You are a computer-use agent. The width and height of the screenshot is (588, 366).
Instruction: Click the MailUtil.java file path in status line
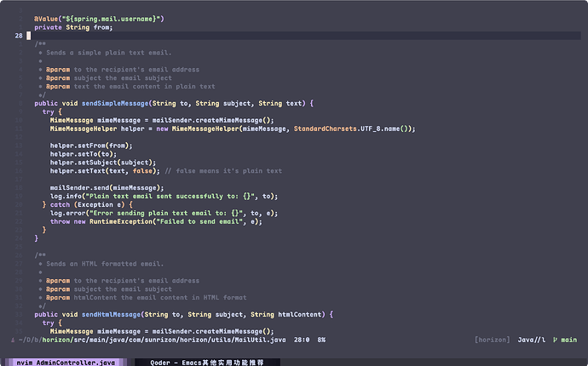[x=152, y=340]
